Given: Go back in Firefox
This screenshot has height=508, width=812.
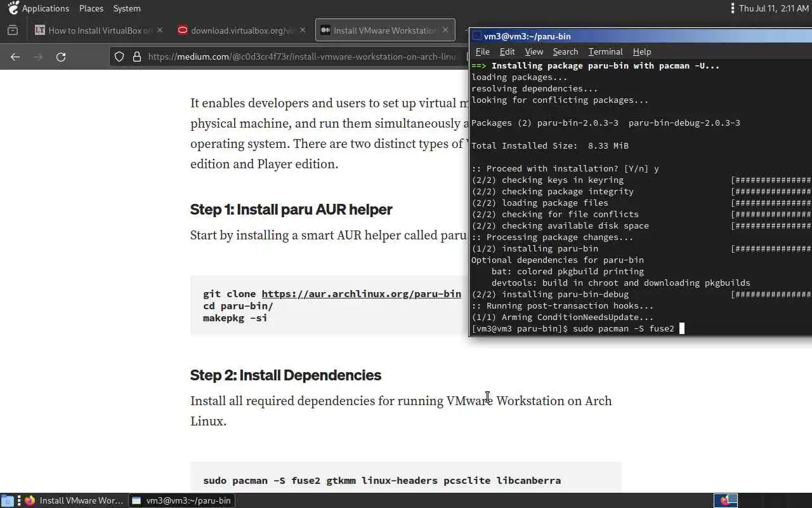Looking at the screenshot, I should click(15, 57).
